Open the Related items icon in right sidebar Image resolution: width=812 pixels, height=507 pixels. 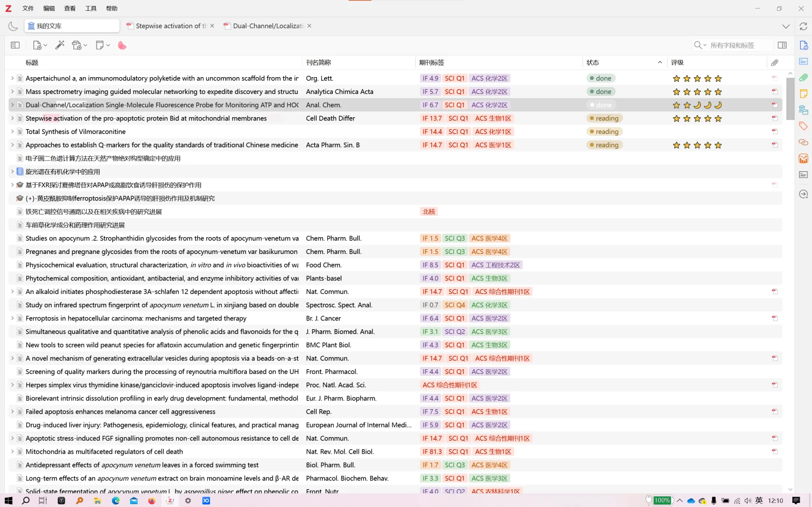(804, 142)
